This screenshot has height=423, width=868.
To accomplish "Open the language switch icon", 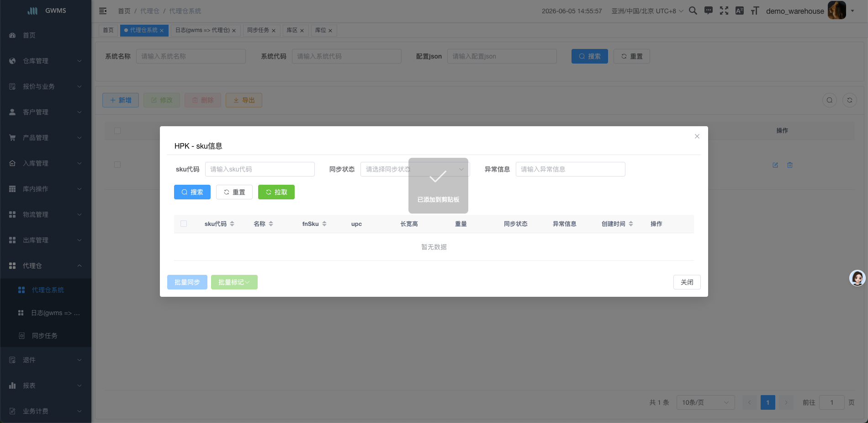I will point(740,11).
